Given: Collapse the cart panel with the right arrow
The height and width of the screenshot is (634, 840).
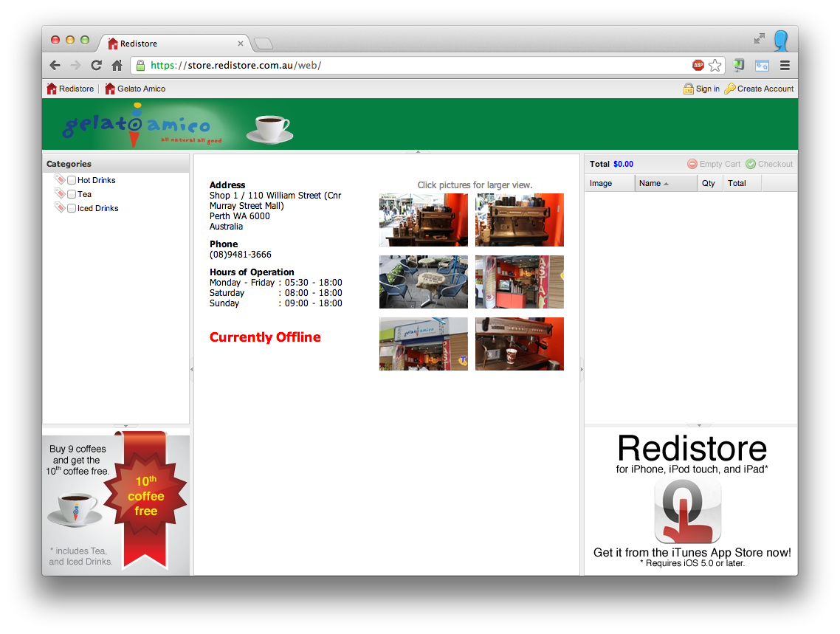Looking at the screenshot, I should point(582,369).
